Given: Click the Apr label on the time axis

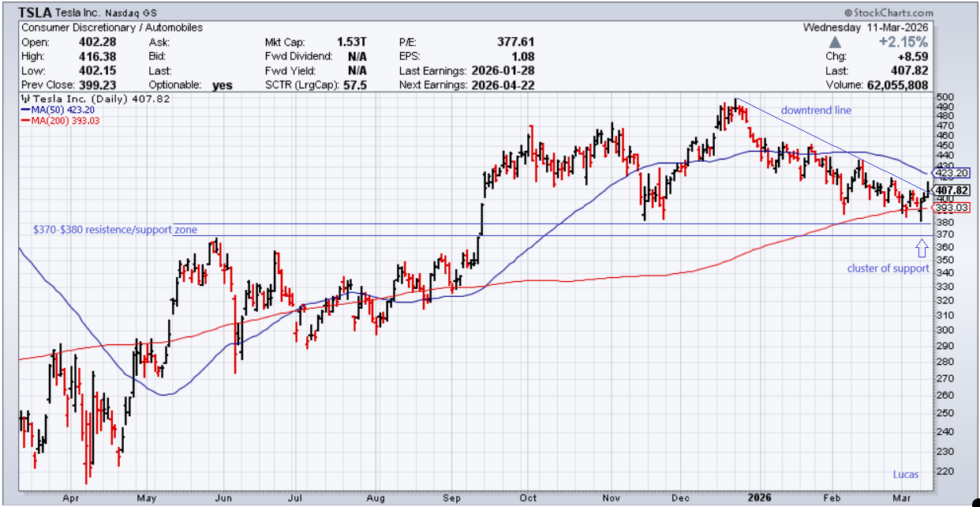Looking at the screenshot, I should click(x=70, y=498).
